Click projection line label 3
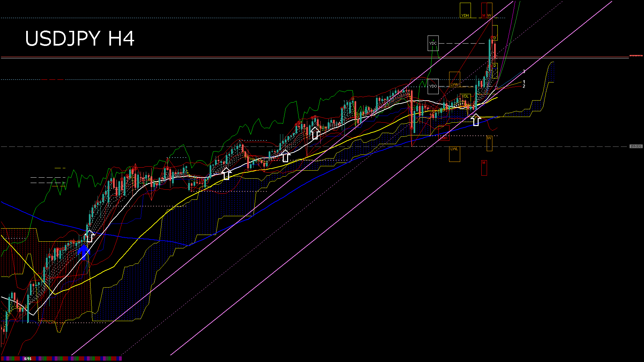This screenshot has width=644, height=362. click(x=524, y=71)
